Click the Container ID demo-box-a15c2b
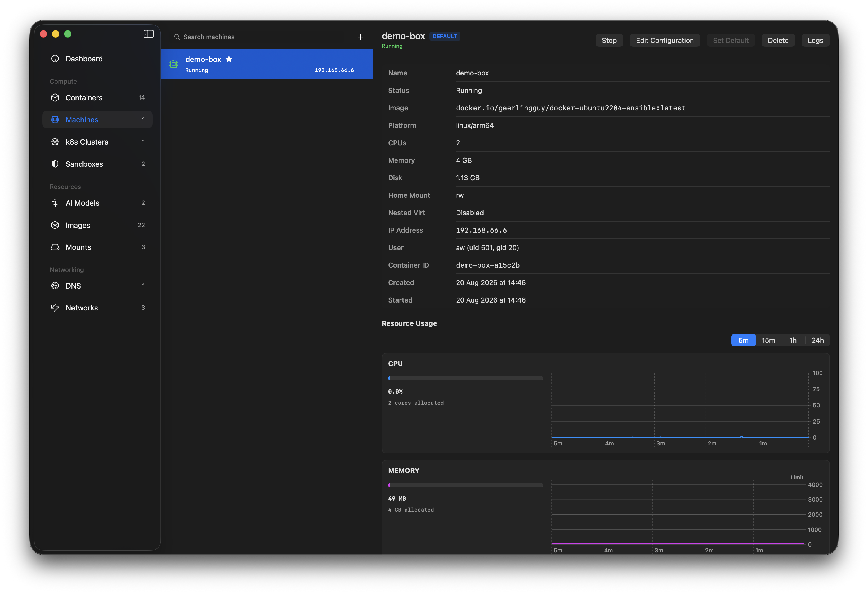Viewport: 868px width, 594px height. [487, 265]
